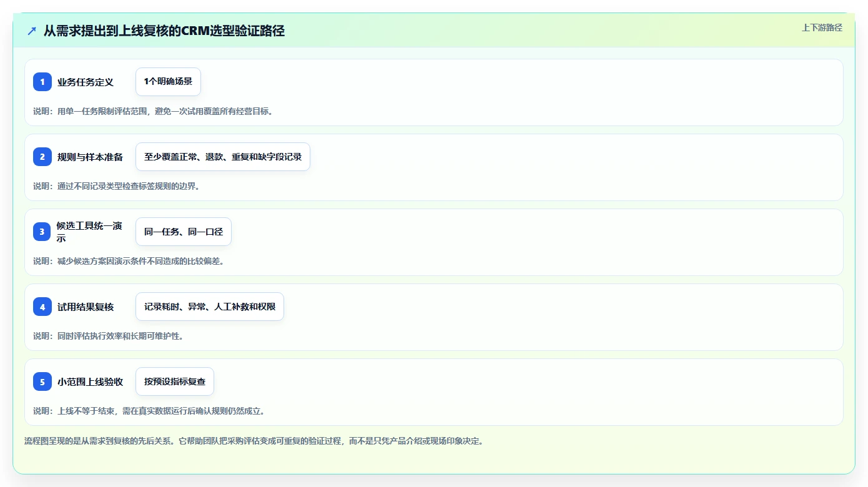Screen dimensions: 868x487
Task: Select the '记录耗时、异常、人工补救和权限' chip
Action: coord(210,307)
